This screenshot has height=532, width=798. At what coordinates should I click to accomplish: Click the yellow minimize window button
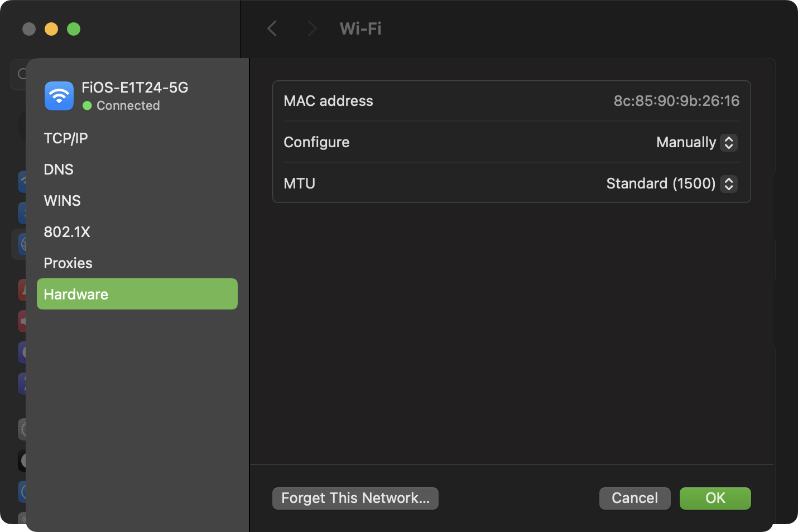click(51, 29)
